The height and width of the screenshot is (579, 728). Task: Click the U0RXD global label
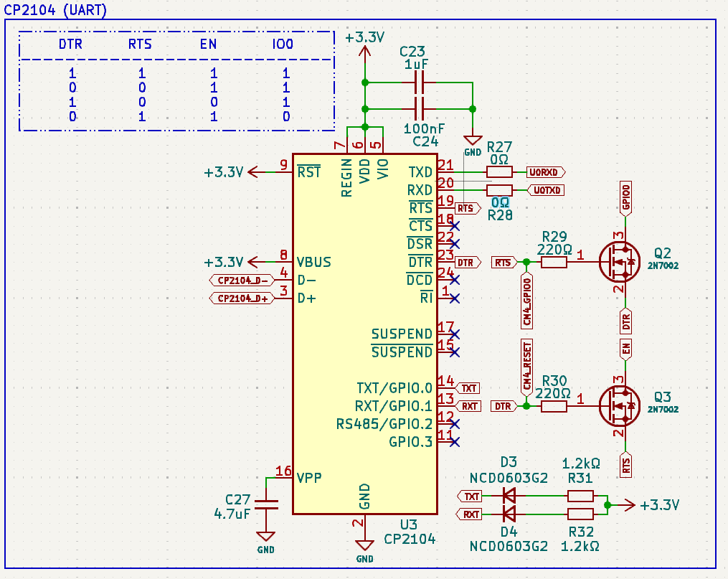click(x=546, y=172)
